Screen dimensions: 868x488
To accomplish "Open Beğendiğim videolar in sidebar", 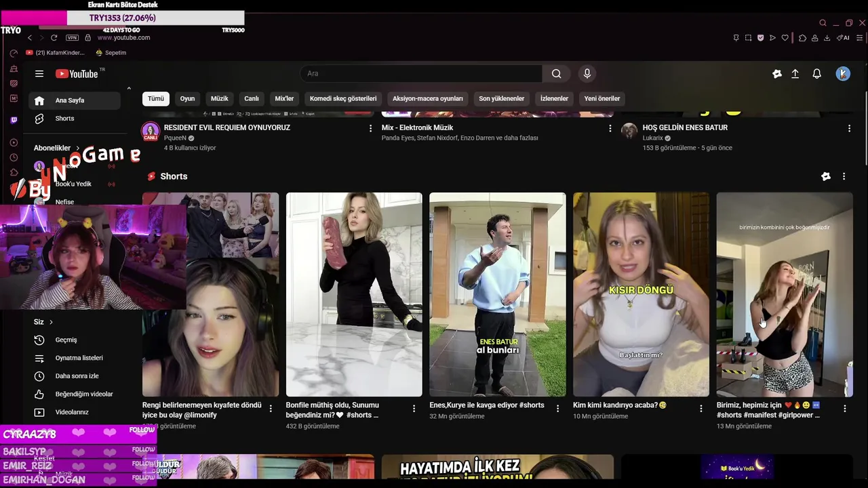I will click(x=75, y=394).
